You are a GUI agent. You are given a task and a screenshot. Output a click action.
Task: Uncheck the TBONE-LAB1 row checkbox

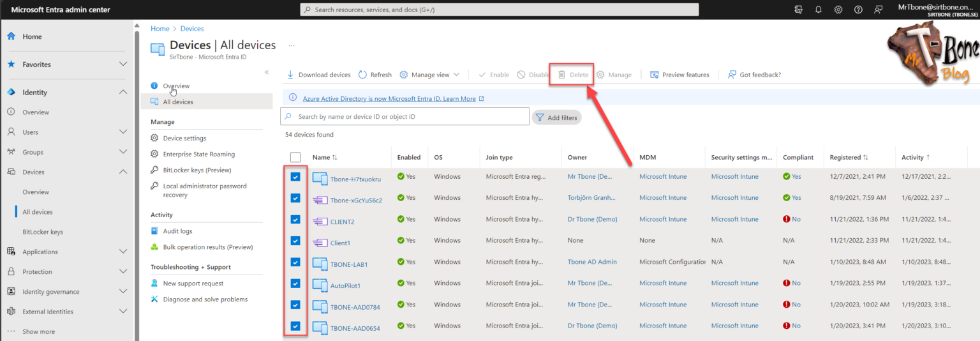(x=295, y=262)
